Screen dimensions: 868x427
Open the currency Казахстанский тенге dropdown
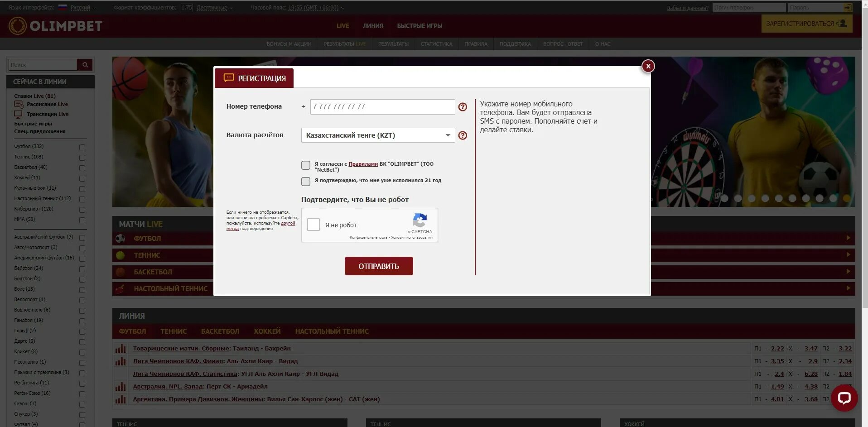tap(378, 135)
